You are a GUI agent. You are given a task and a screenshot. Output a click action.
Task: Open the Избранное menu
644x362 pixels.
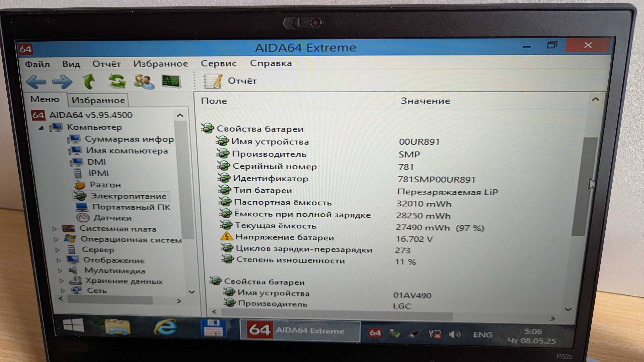coord(161,64)
